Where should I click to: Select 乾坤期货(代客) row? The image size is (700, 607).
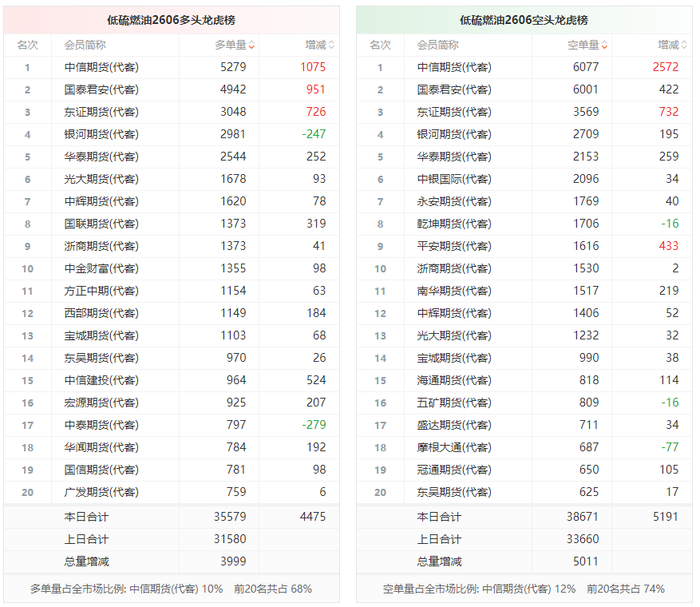coord(524,224)
